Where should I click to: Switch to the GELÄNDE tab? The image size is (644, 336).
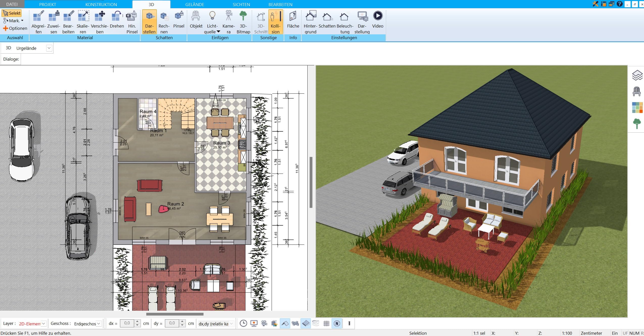195,4
